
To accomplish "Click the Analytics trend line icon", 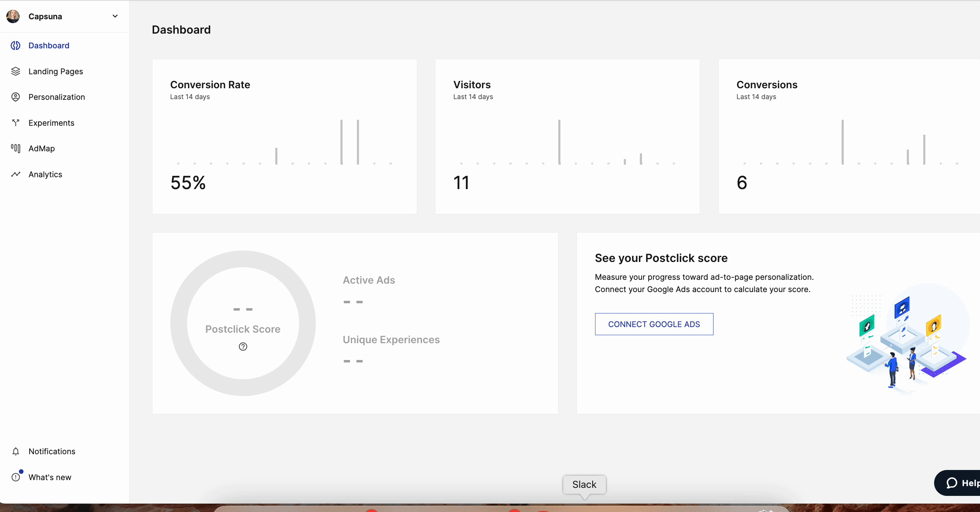I will tap(15, 174).
